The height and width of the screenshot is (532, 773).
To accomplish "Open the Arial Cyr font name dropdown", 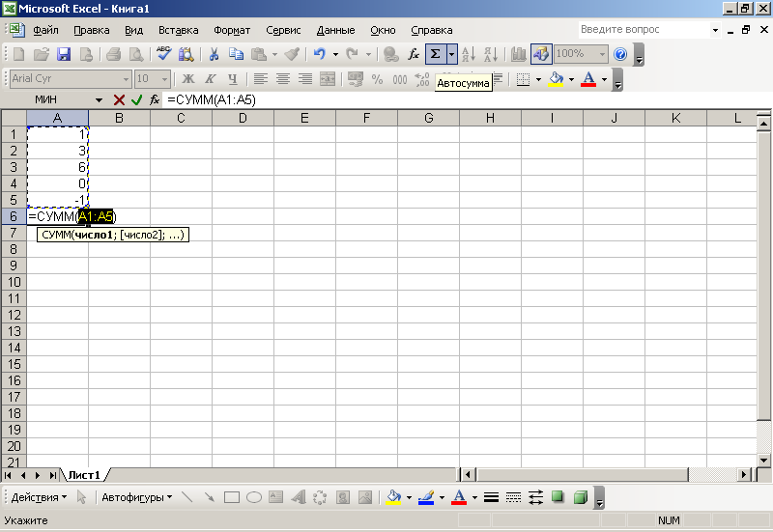I will click(127, 79).
